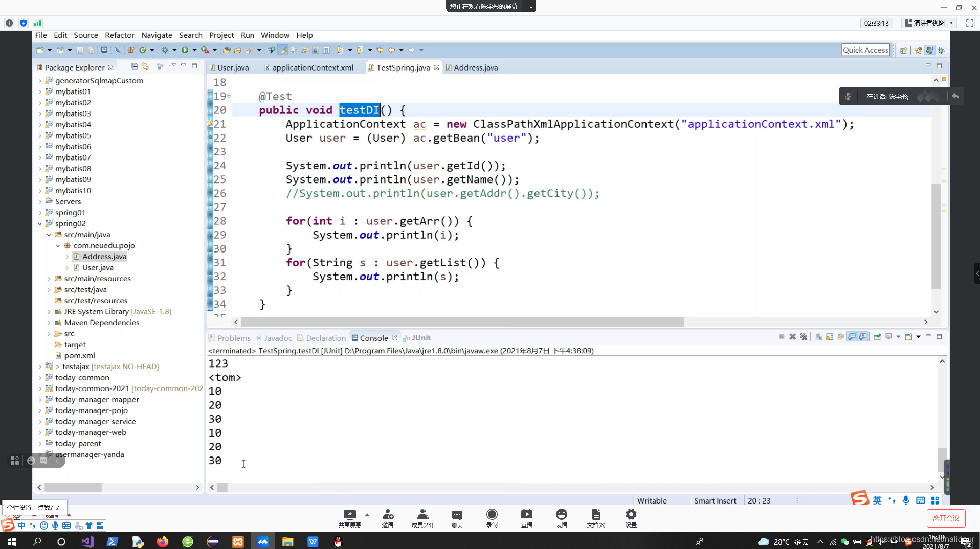Click the Open Type toolbar icon
Screen dimensions: 980x549
coord(227,50)
